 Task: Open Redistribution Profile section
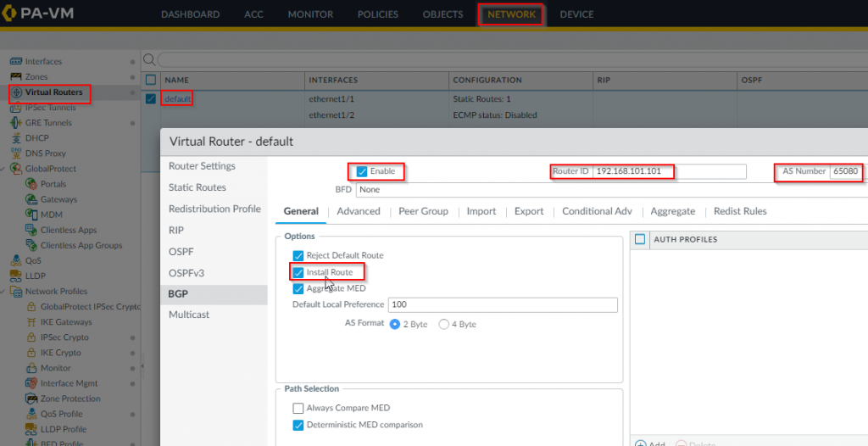point(214,209)
